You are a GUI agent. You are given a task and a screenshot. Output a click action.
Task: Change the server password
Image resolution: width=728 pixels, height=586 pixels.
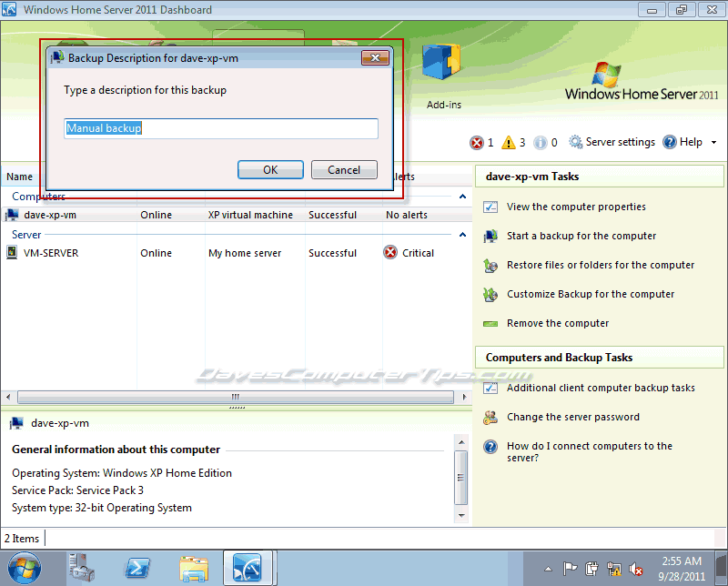[573, 417]
